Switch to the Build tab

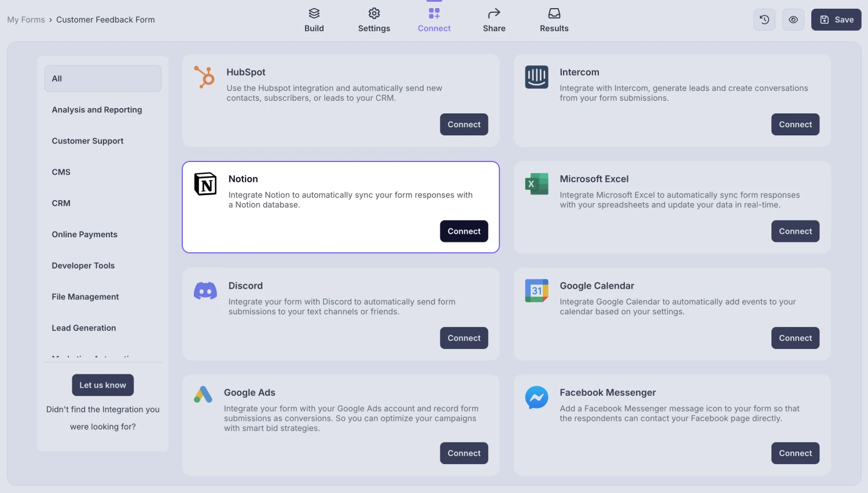(x=314, y=19)
